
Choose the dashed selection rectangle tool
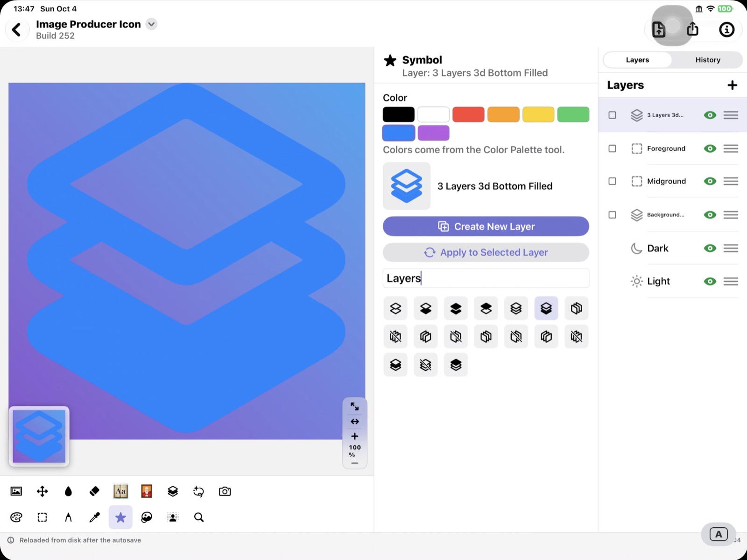[42, 517]
